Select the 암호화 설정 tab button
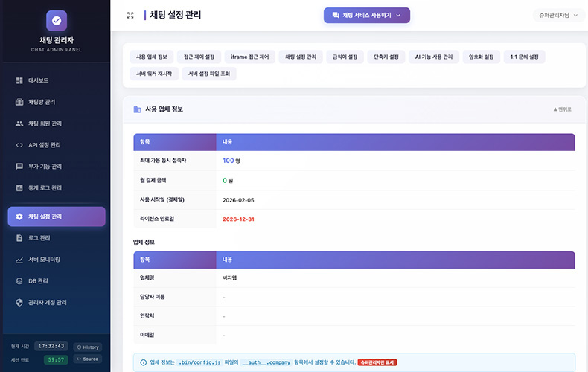 point(481,57)
